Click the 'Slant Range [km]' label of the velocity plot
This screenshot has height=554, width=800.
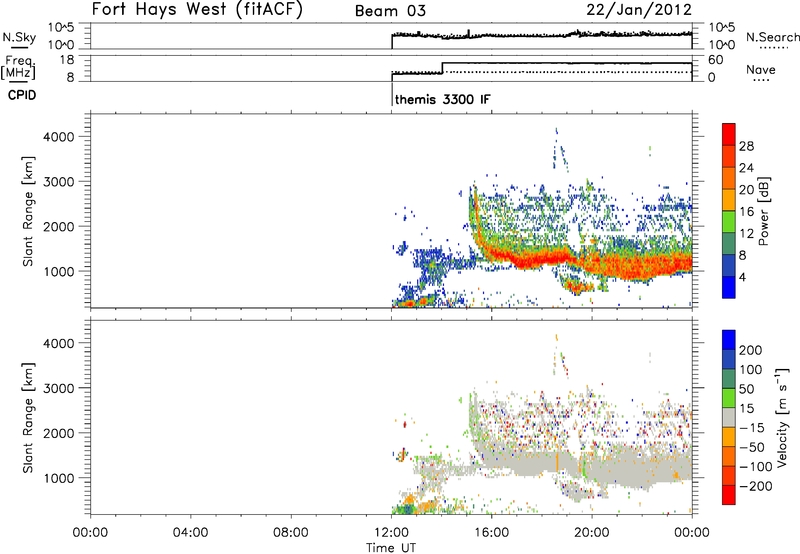(x=28, y=418)
